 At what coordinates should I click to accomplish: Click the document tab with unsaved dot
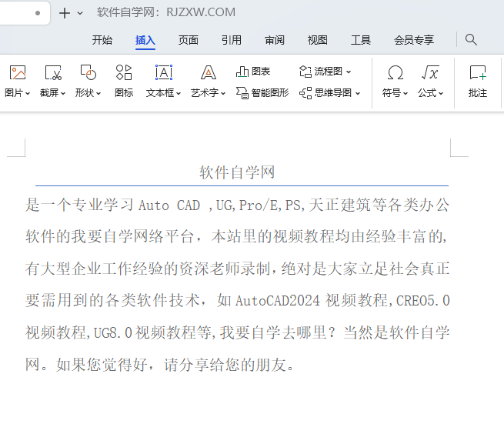pos(25,13)
